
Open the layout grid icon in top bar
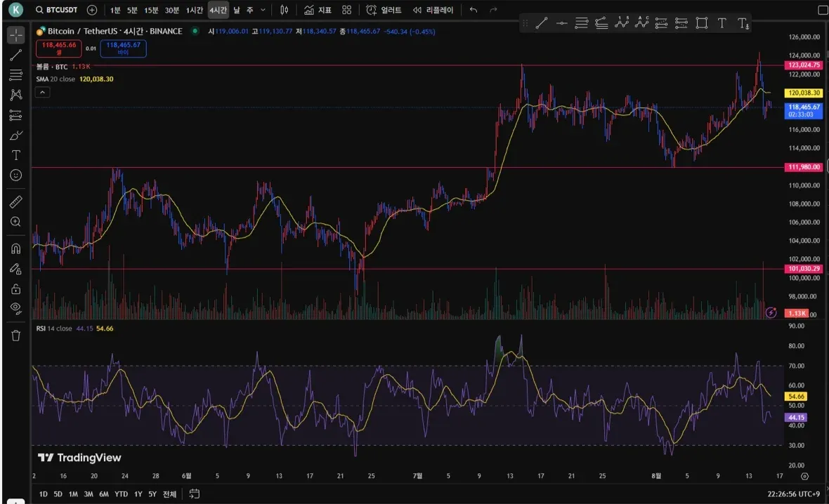346,11
